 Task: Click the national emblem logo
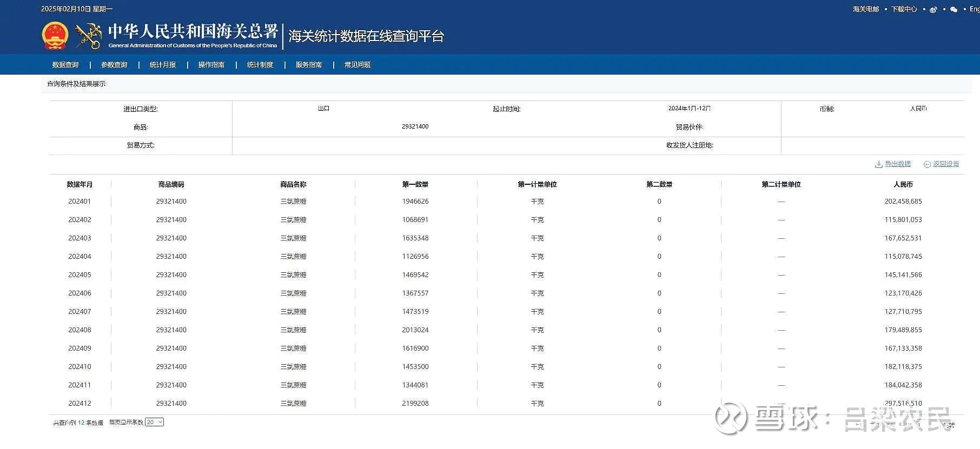[x=55, y=36]
